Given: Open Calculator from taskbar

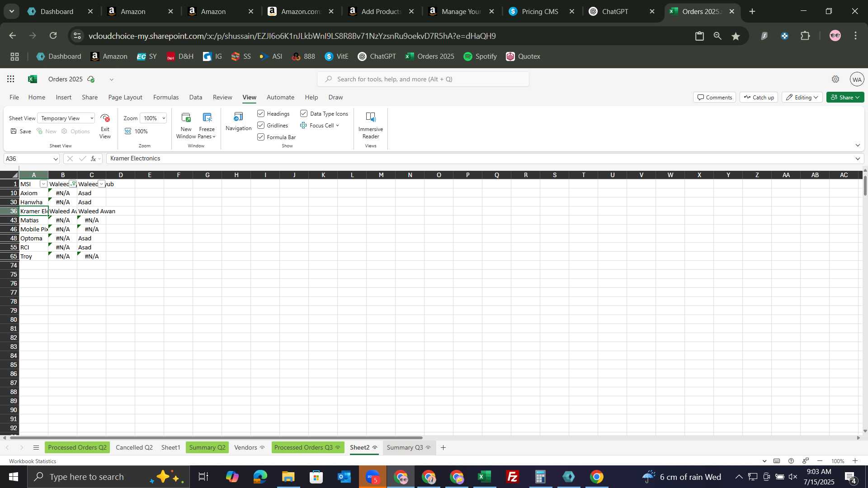Looking at the screenshot, I should (540, 477).
